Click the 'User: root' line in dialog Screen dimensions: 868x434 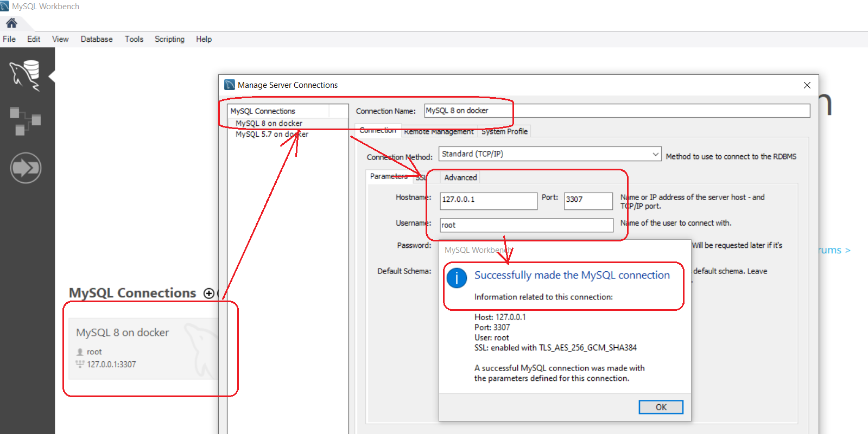coord(492,337)
